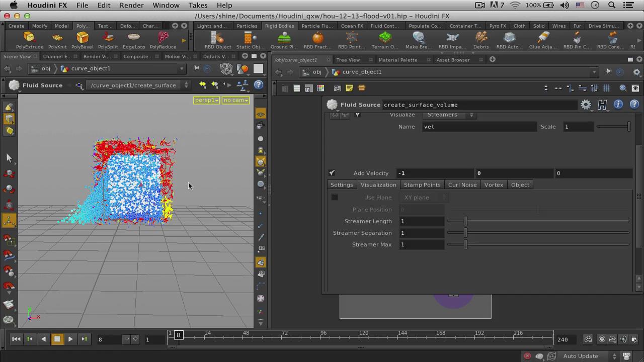
Task: Adjust the Streamer Separation slider
Action: coord(538,233)
